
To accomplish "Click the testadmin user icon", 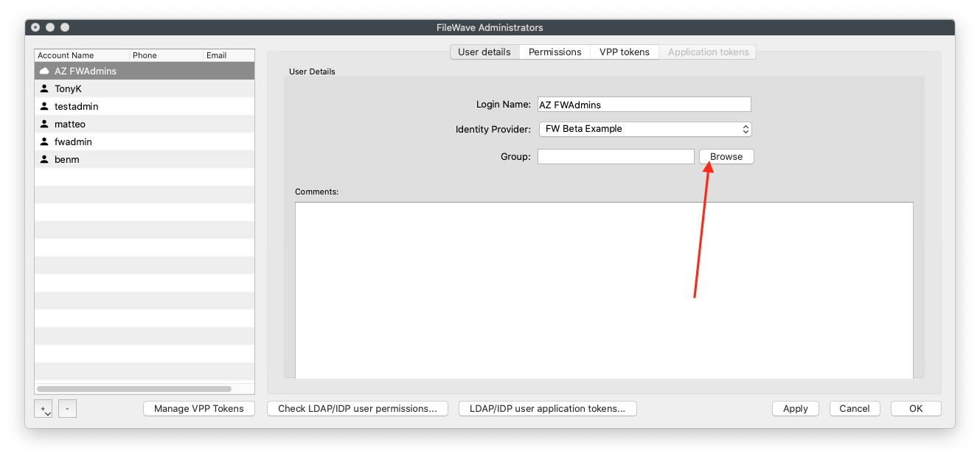I will pyautogui.click(x=44, y=106).
